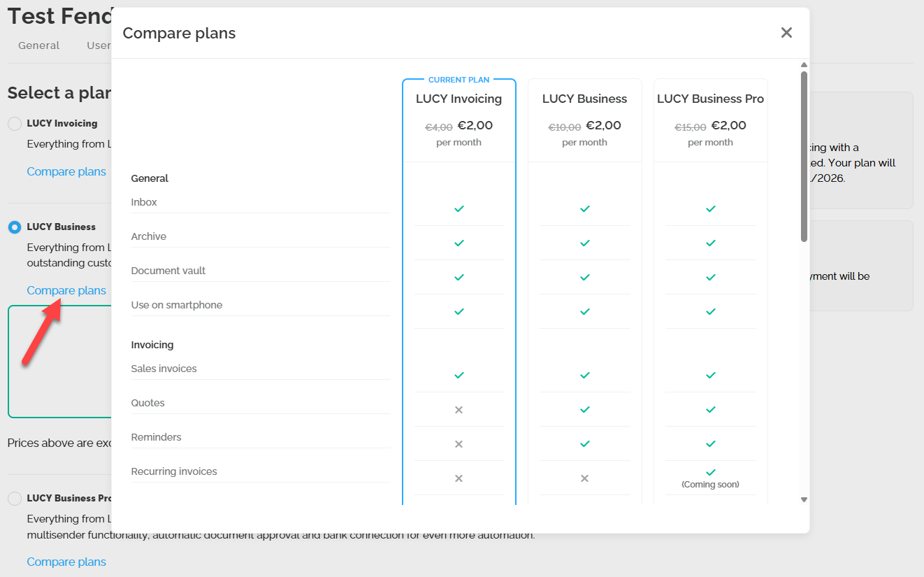Click the (Coming soon) note
This screenshot has height=577, width=924.
pyautogui.click(x=711, y=484)
